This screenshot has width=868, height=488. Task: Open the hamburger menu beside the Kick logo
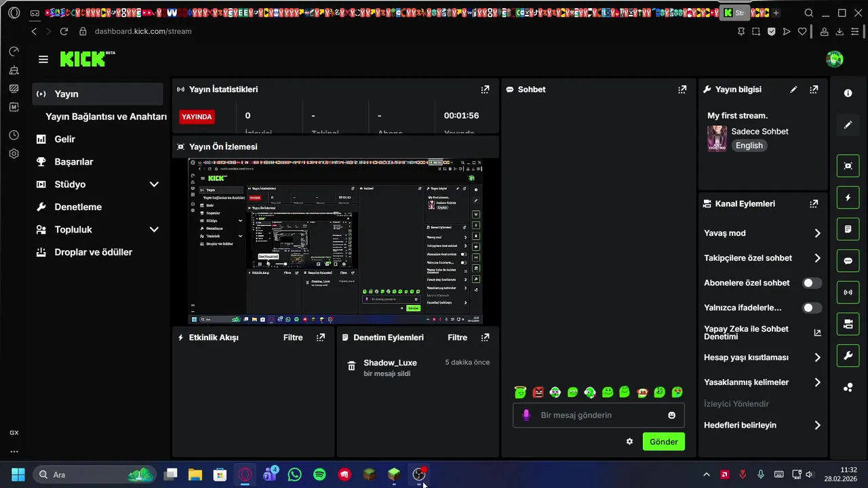(43, 60)
